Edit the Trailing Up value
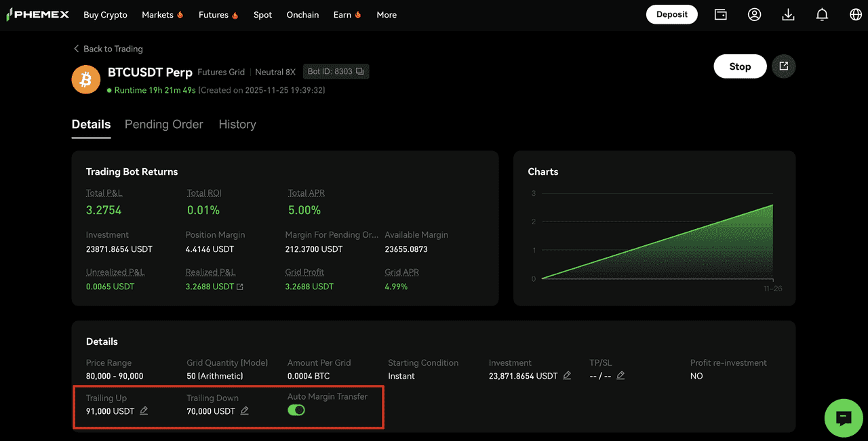 (x=144, y=411)
